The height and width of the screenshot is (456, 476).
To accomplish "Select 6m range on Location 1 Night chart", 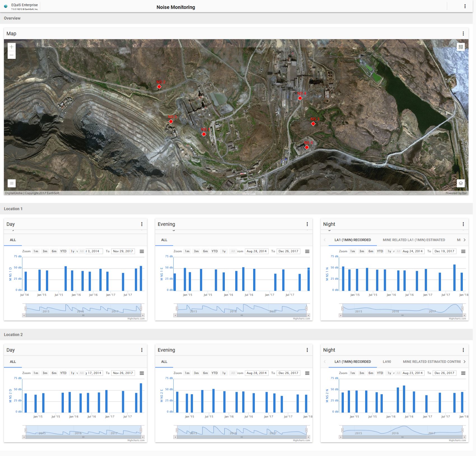I will tap(371, 251).
